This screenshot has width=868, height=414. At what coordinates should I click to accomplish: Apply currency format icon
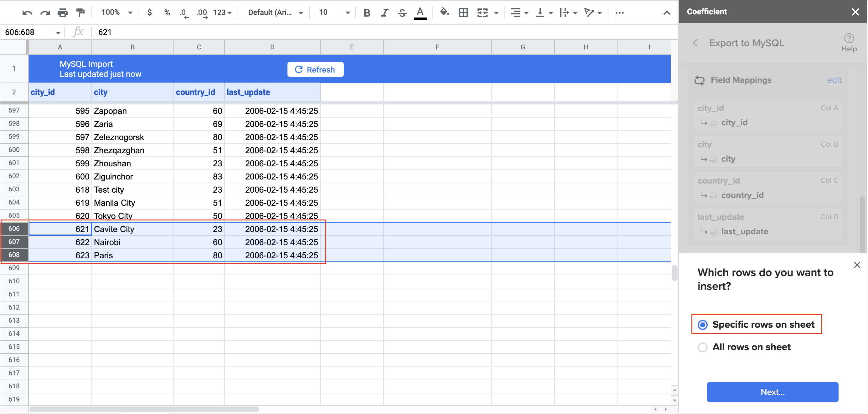[x=149, y=13]
